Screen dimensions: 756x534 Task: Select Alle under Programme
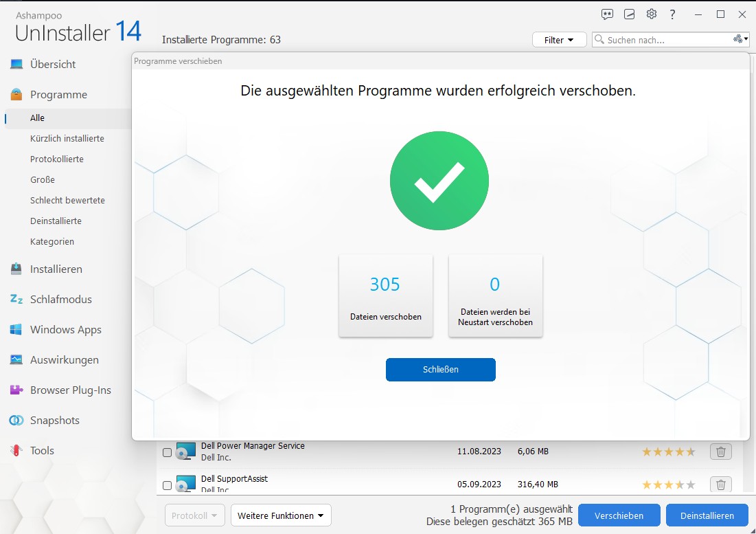pos(37,118)
